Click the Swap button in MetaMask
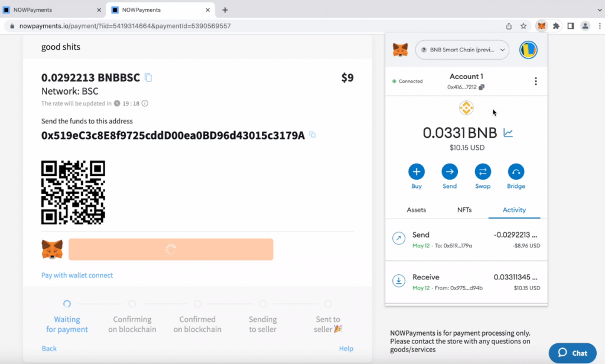Viewport: 605px width, 364px height. point(483,177)
